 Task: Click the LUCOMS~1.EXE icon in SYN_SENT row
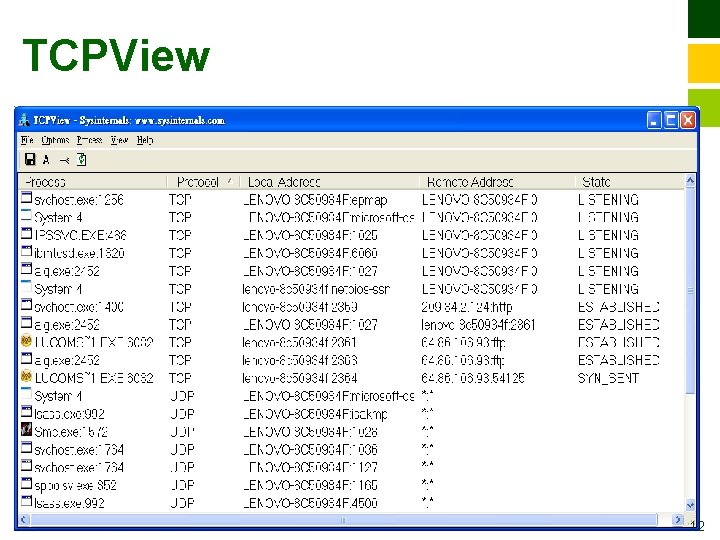point(27,377)
